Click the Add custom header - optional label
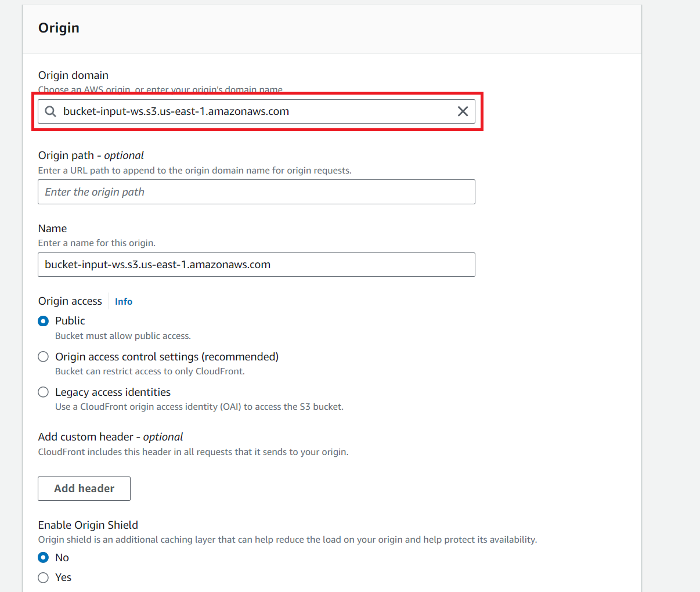Screen dimensions: 700x592 point(110,437)
